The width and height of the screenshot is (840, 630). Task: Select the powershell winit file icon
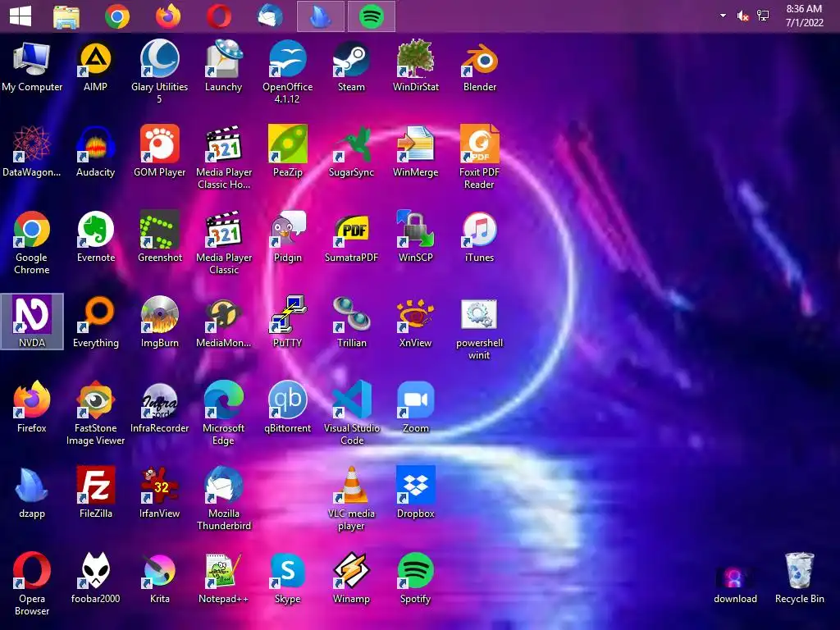479,315
